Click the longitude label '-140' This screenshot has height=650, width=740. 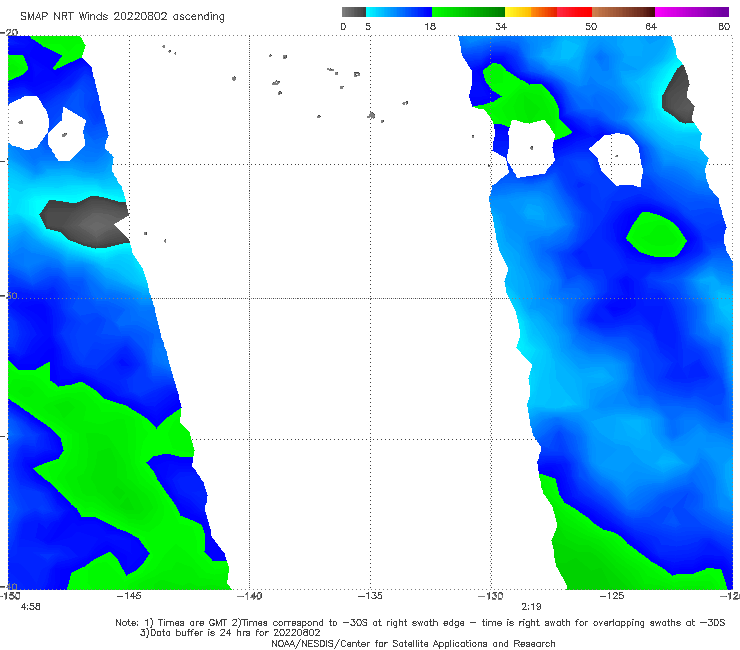[249, 596]
